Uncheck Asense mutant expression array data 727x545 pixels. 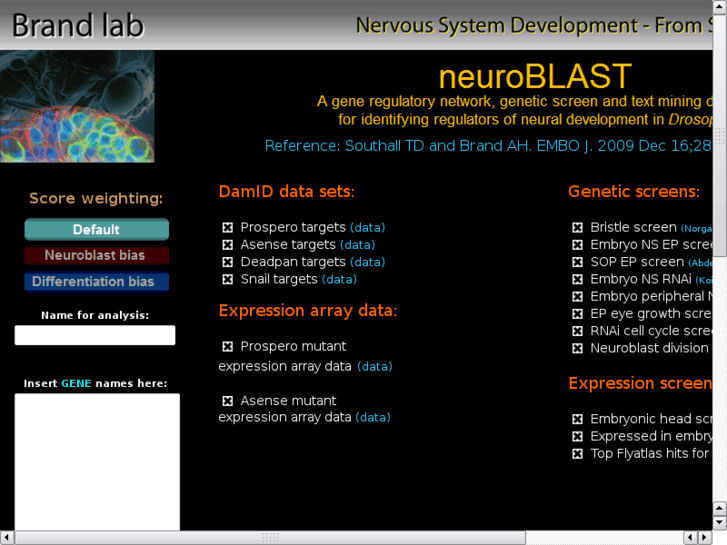(227, 401)
